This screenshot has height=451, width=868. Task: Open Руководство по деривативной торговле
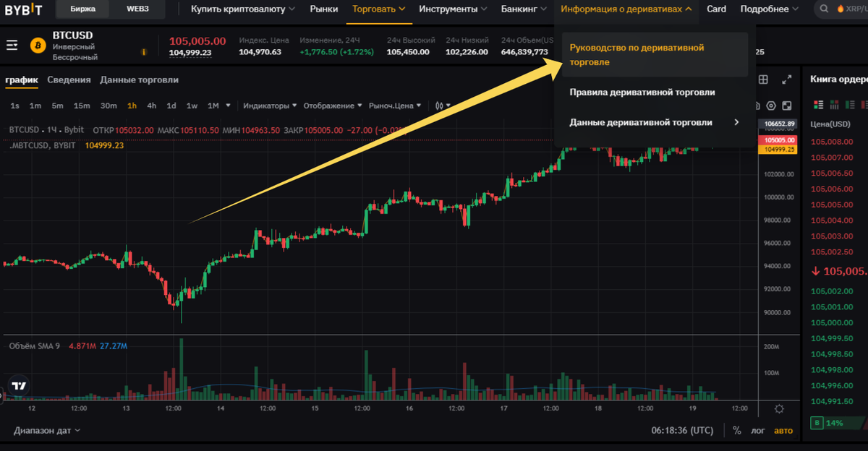pos(655,55)
